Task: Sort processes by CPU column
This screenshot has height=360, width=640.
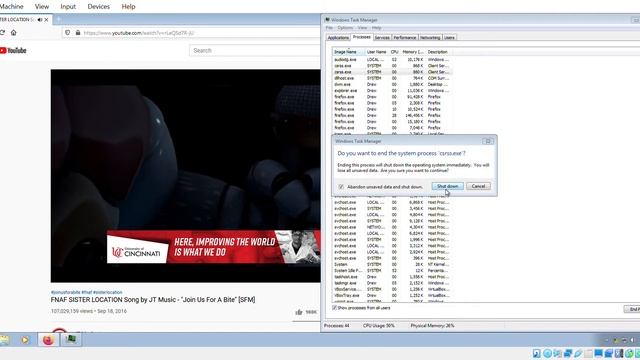Action: point(394,52)
